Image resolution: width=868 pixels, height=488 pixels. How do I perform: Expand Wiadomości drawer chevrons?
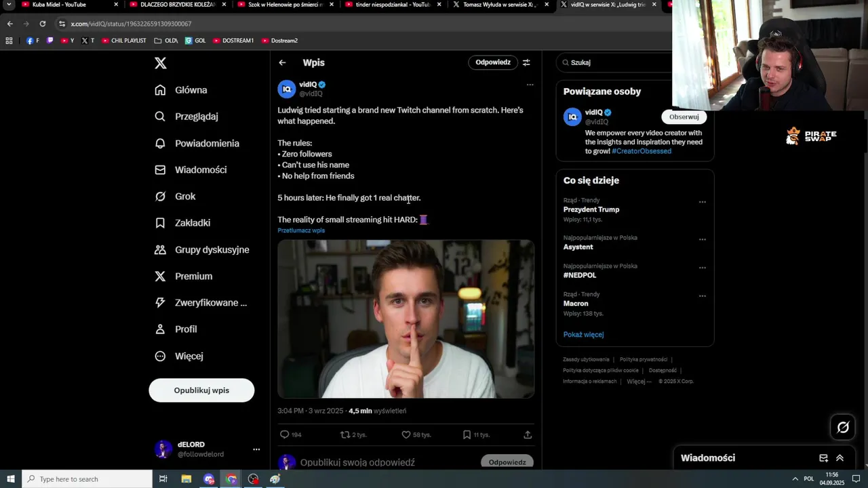[x=840, y=458]
